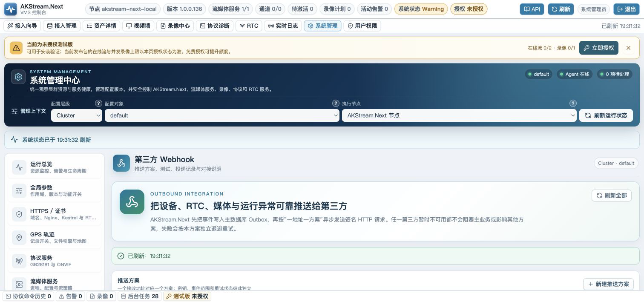Click 流媒体服务 1/1 chip
This screenshot has width=644, height=302.
(230, 9)
